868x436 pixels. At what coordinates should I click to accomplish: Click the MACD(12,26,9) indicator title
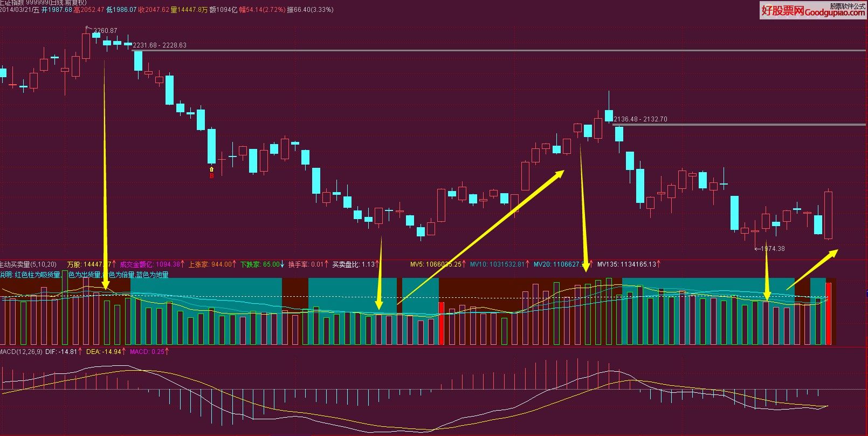[x=21, y=352]
